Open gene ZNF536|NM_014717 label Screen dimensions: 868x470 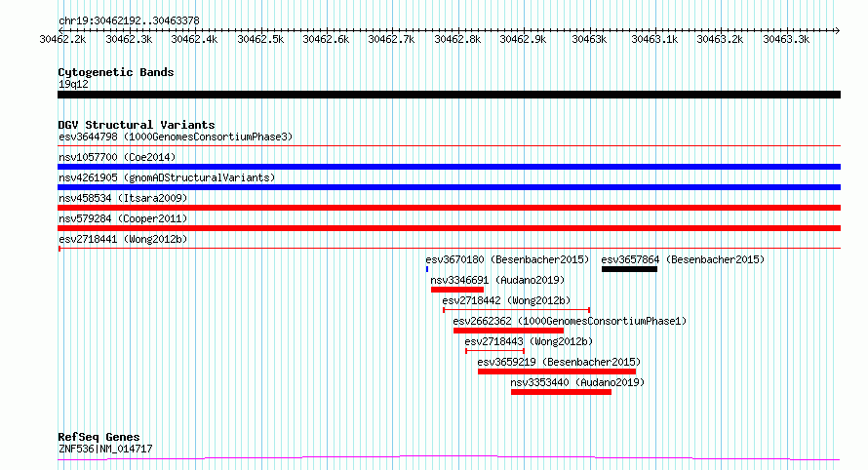[x=105, y=449]
